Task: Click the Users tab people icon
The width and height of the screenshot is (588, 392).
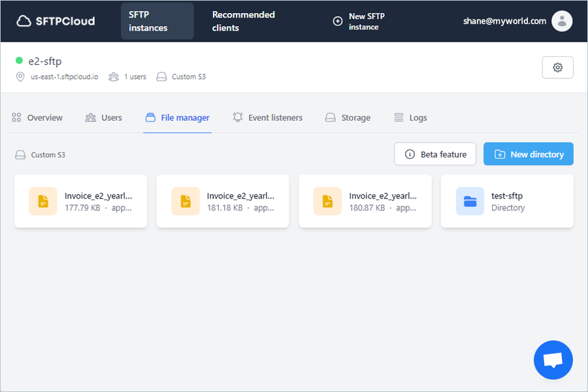Action: 90,118
